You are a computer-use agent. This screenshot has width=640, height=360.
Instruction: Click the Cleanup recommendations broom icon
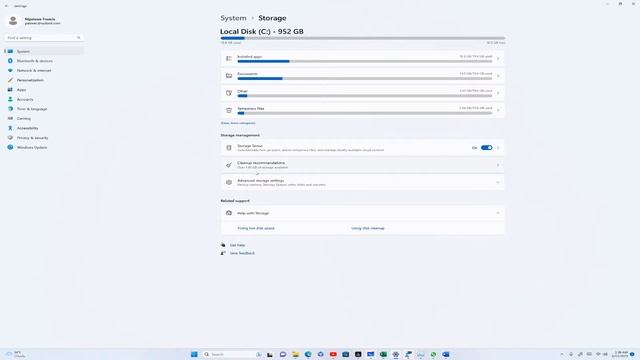click(229, 165)
